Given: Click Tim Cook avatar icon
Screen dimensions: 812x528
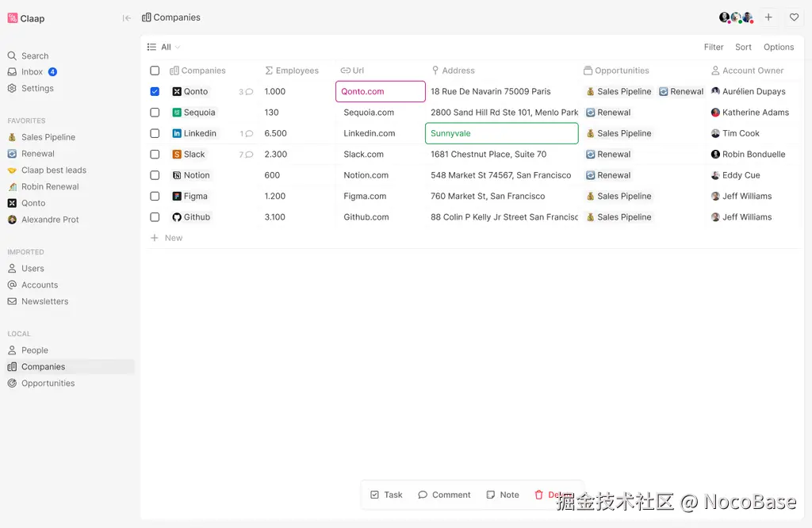Looking at the screenshot, I should (x=715, y=133).
